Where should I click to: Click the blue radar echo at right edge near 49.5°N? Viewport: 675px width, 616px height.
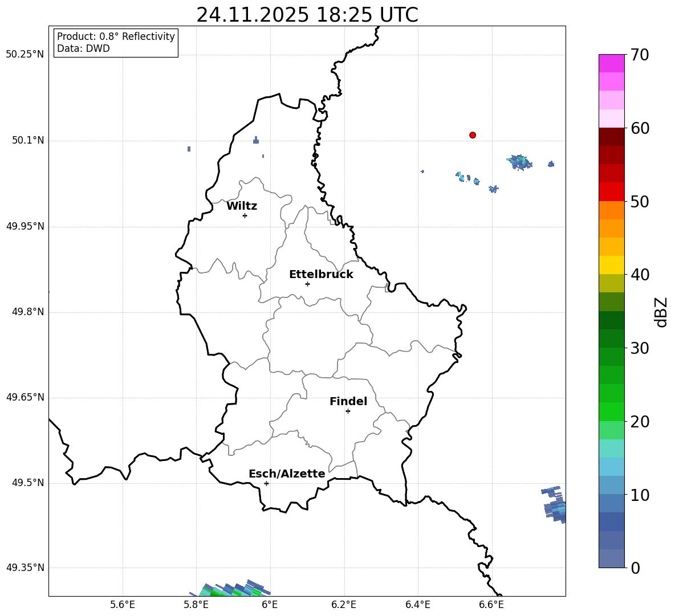tap(555, 504)
